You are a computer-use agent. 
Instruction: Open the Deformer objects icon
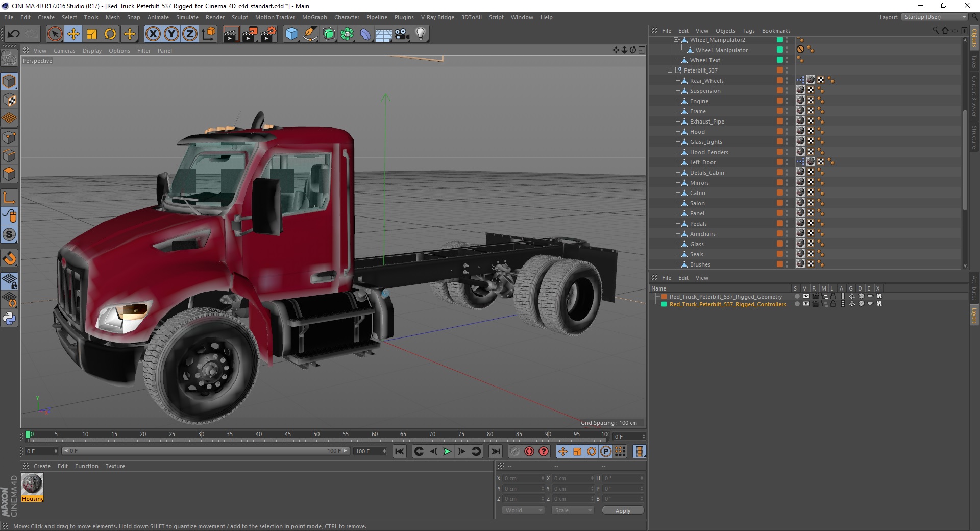[x=365, y=34]
